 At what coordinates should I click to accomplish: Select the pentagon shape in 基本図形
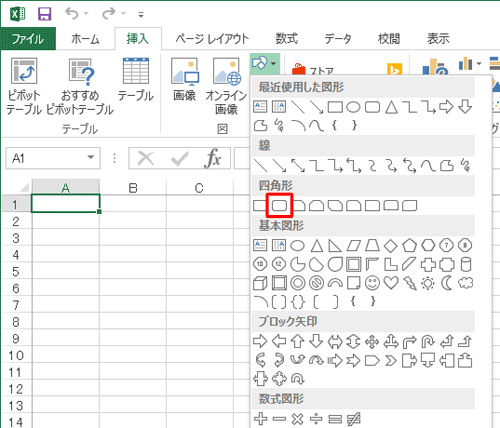[x=409, y=245]
